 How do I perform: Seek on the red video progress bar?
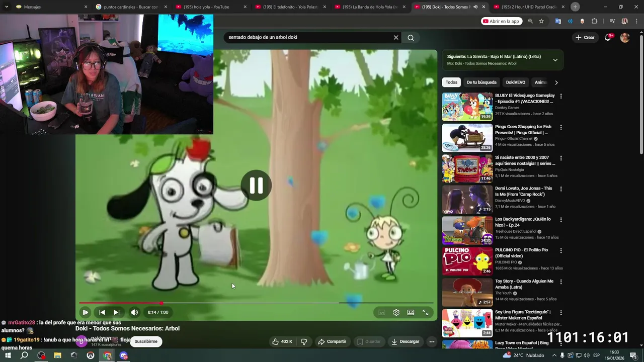(x=256, y=303)
